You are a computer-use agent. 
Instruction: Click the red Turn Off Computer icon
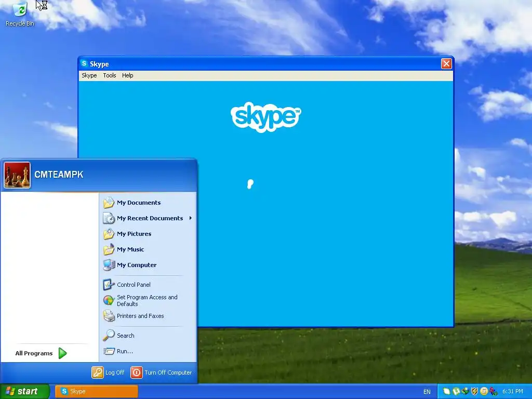pos(137,373)
